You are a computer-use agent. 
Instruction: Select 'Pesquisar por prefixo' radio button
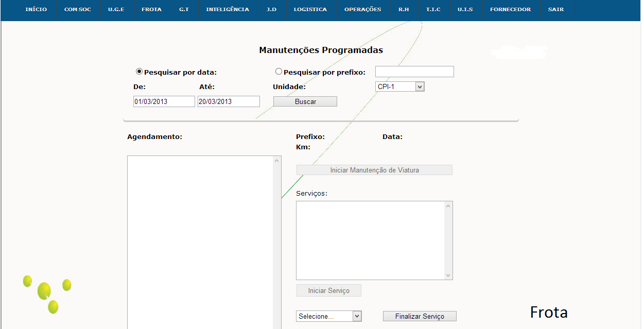279,72
